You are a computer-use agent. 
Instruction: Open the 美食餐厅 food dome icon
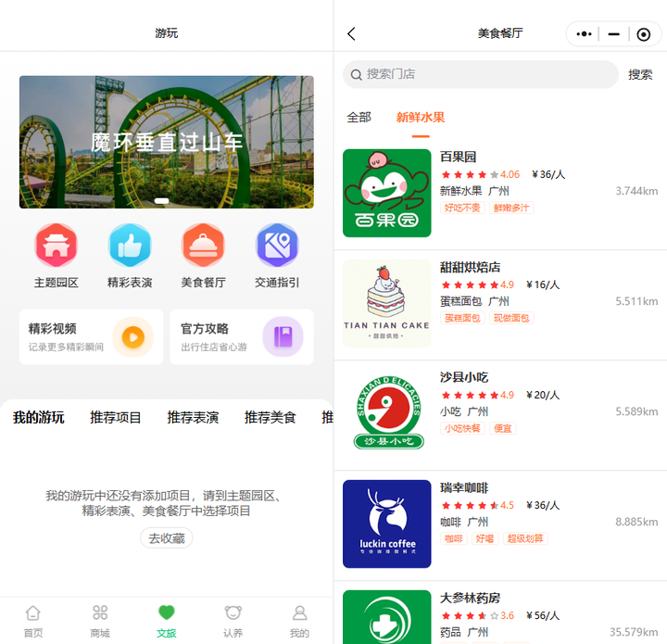click(203, 245)
